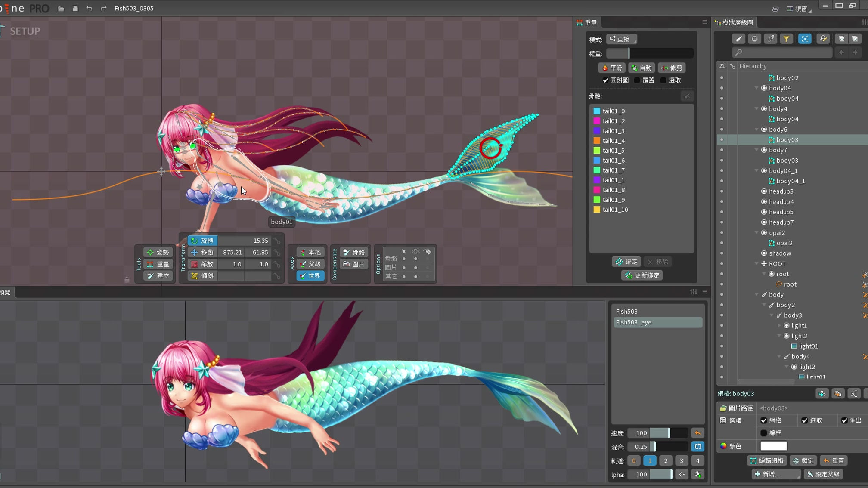Click the pencil icon beside 骨骼 label
This screenshot has width=868, height=488.
click(x=687, y=96)
